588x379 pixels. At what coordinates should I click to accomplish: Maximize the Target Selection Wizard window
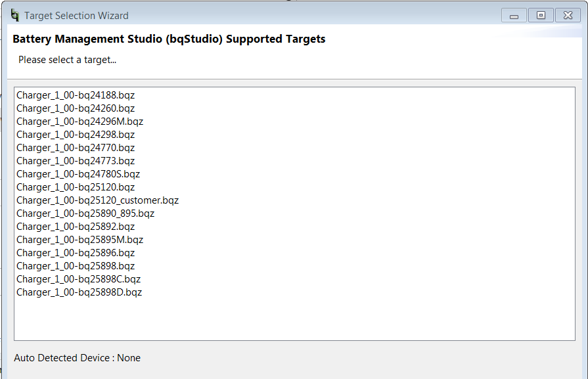tap(541, 15)
